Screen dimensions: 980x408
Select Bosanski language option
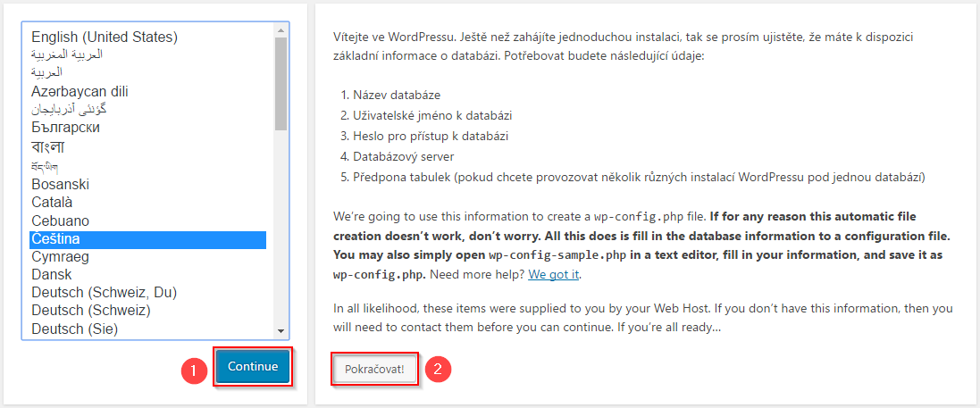pos(60,184)
